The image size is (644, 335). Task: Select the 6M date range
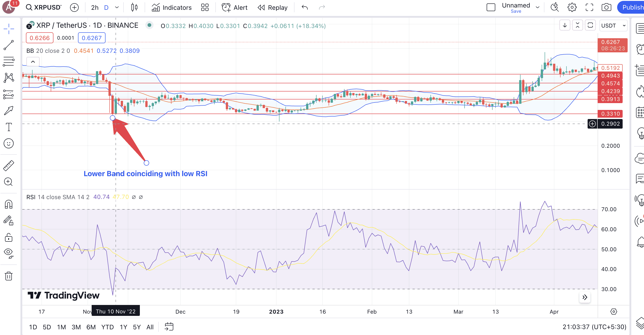91,327
